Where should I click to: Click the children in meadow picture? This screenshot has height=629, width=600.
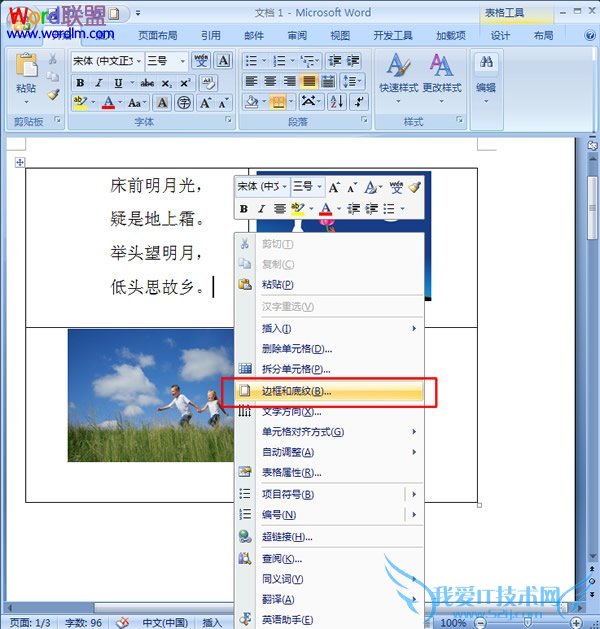pyautogui.click(x=150, y=396)
